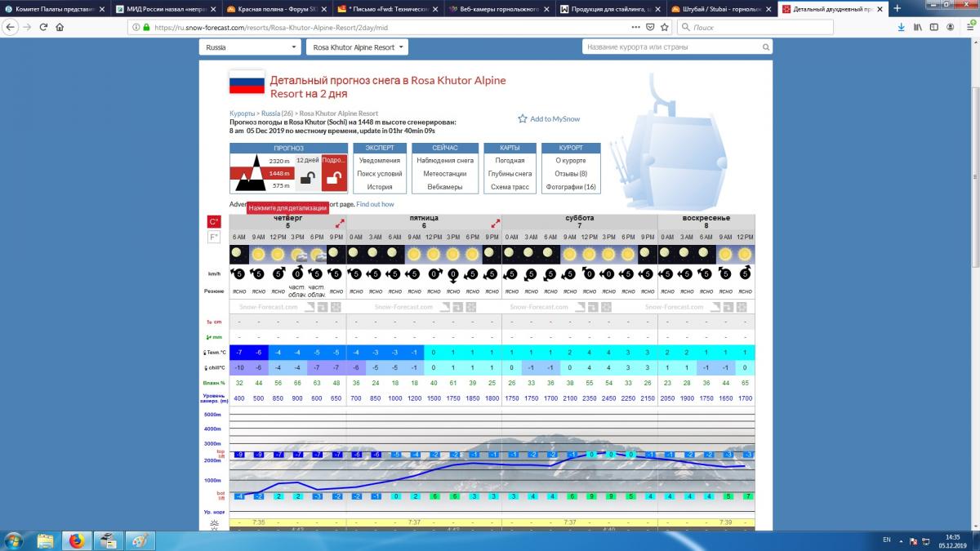Reload the page with the refresh icon

point(43,27)
